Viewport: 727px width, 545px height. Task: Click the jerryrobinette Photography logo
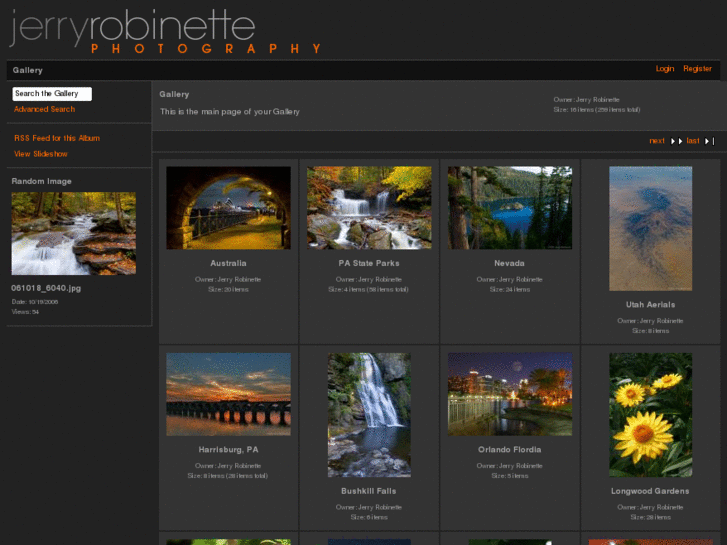tap(166, 32)
